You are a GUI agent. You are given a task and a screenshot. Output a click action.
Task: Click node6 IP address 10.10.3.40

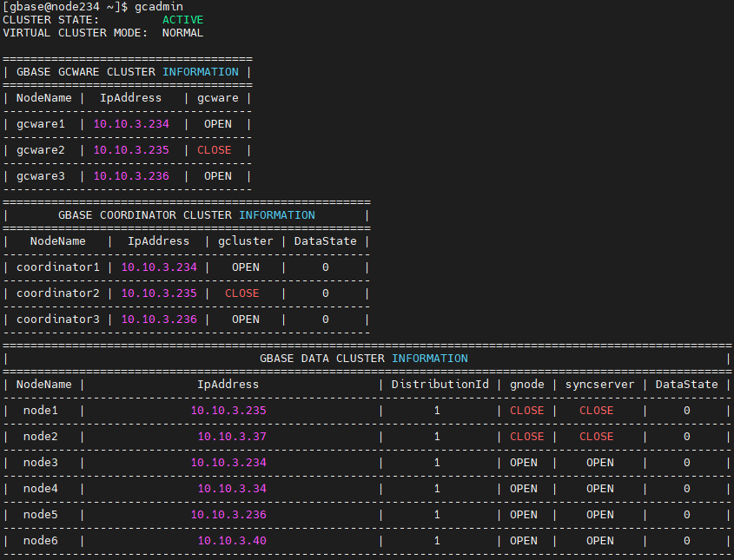pos(232,541)
